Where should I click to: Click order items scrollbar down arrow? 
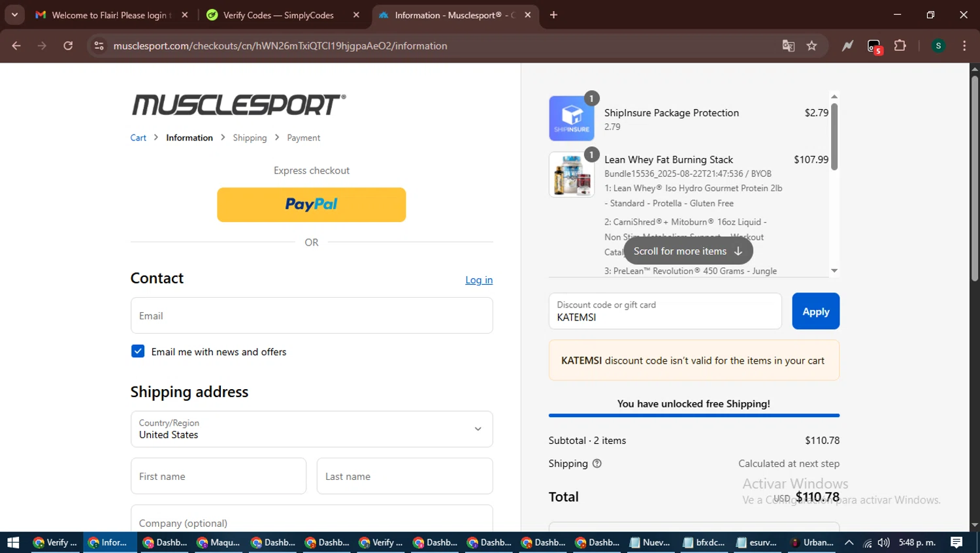[834, 271]
